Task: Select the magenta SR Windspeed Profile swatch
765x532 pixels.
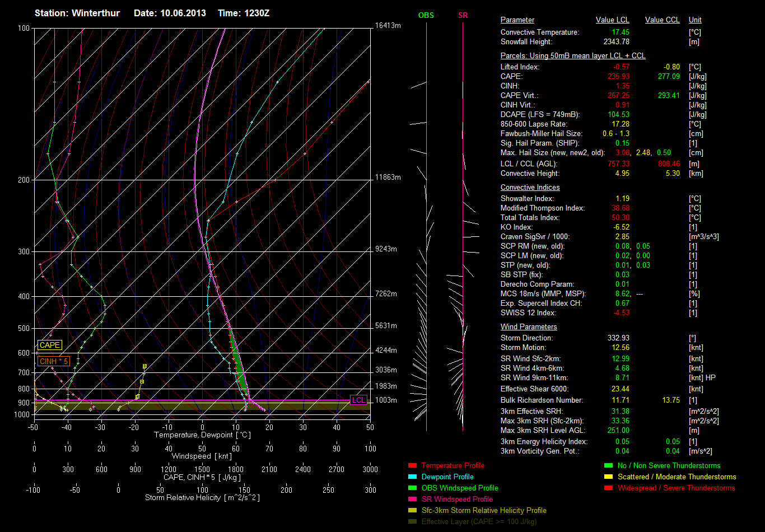Action: [413, 500]
